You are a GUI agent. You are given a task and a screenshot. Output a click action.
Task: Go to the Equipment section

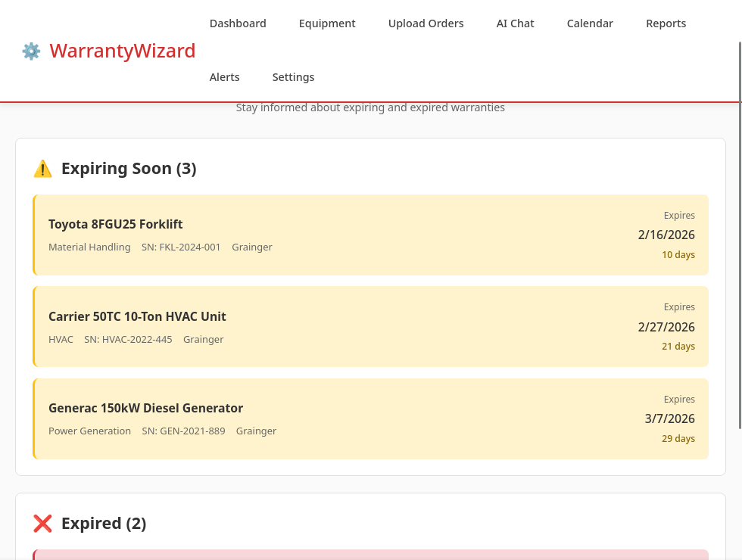(327, 23)
